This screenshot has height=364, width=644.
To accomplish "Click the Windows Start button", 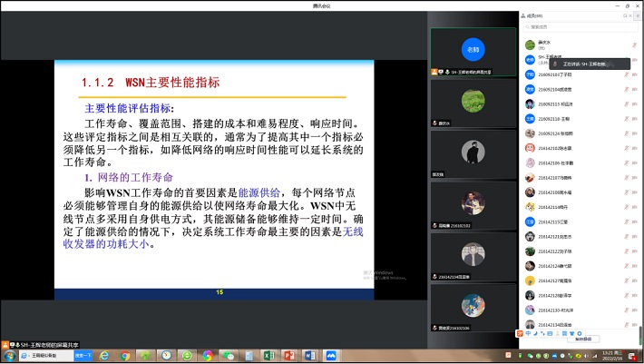I will tap(9, 355).
